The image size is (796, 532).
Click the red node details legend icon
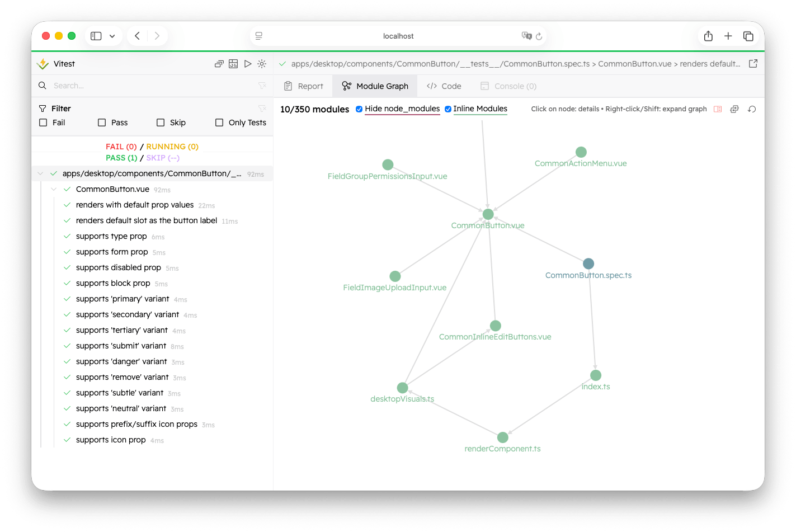718,109
